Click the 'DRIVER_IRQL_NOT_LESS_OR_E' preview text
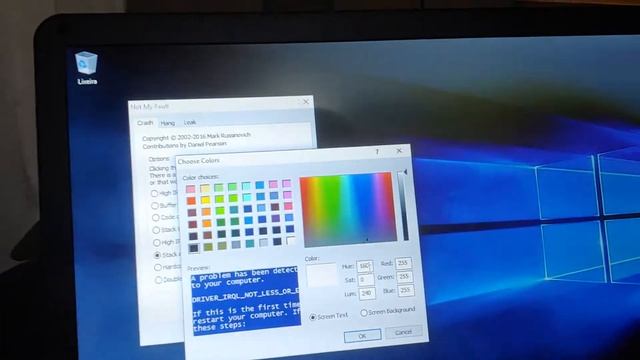 pyautogui.click(x=245, y=295)
